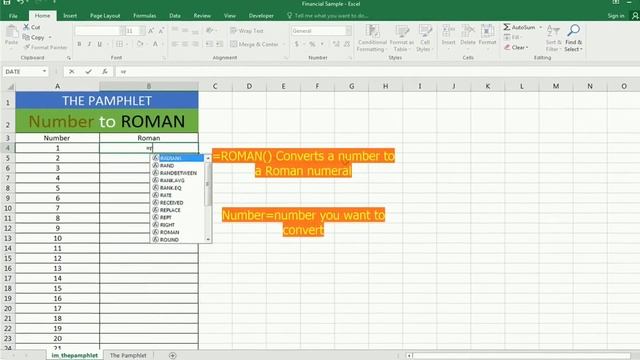Click the Font Color letter A
The image size is (640, 360).
[x=155, y=44]
